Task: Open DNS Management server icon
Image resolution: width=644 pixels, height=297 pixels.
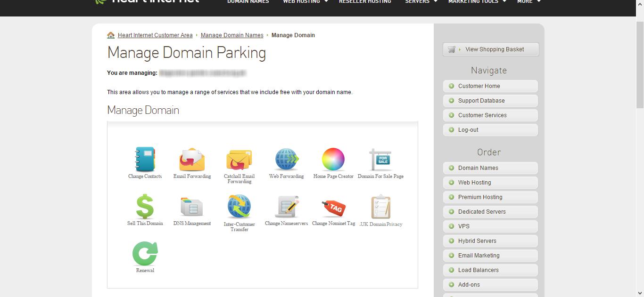Action: point(192,207)
